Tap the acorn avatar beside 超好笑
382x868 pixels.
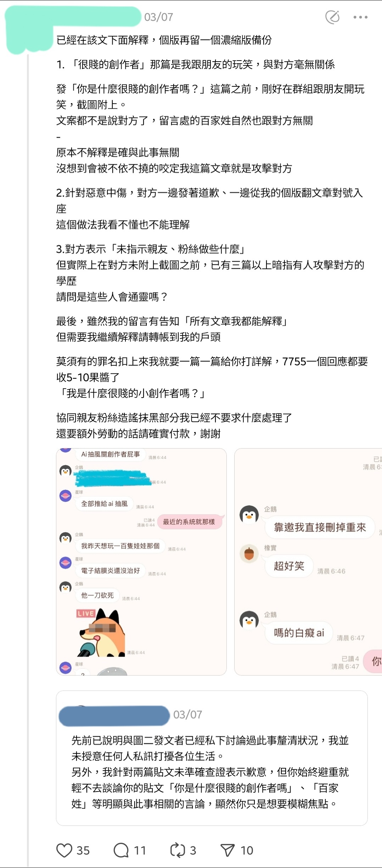[x=249, y=553]
